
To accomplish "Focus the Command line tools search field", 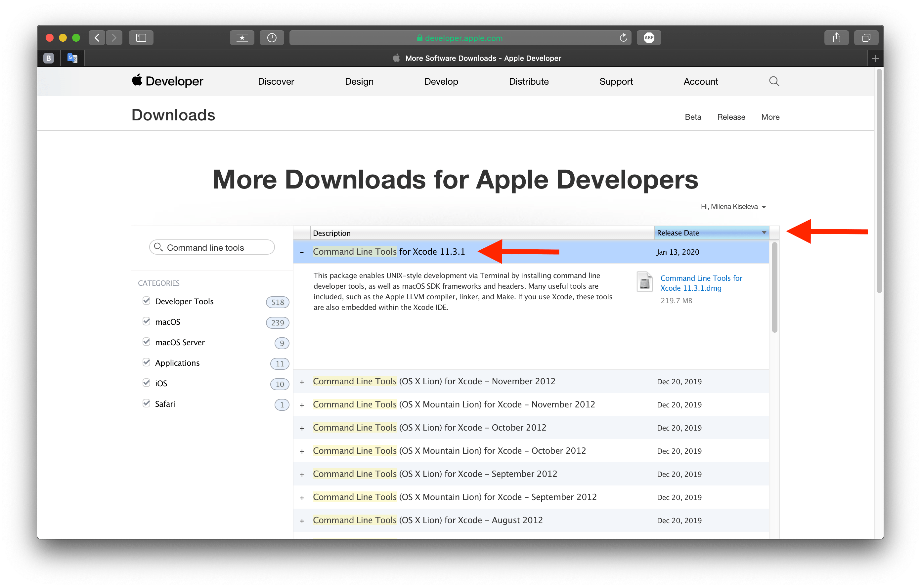I will [x=212, y=247].
